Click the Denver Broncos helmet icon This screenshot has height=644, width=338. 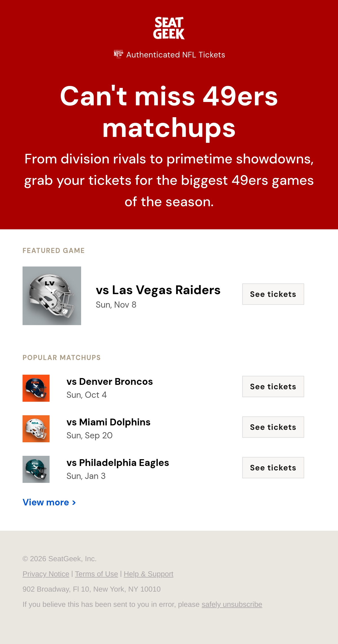click(x=36, y=388)
